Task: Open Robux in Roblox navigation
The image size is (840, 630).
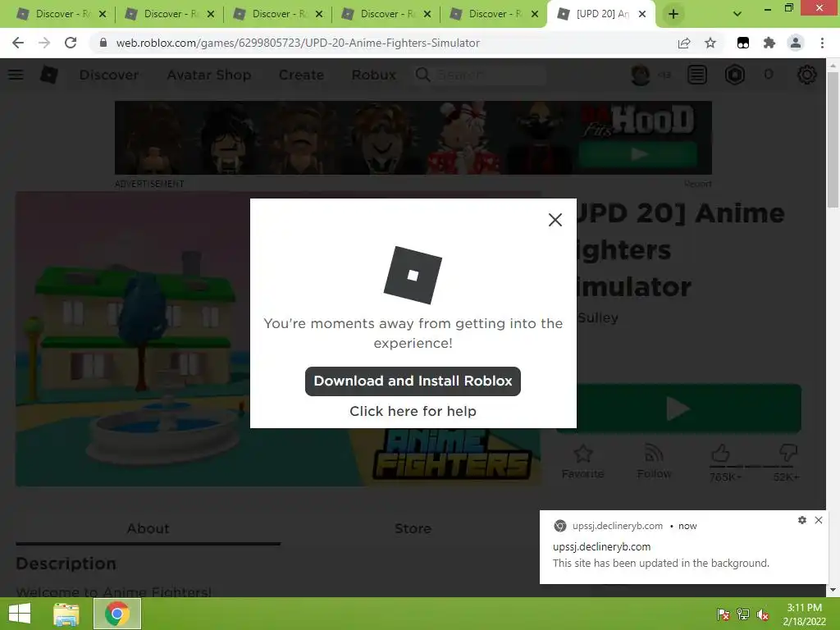Action: click(373, 75)
